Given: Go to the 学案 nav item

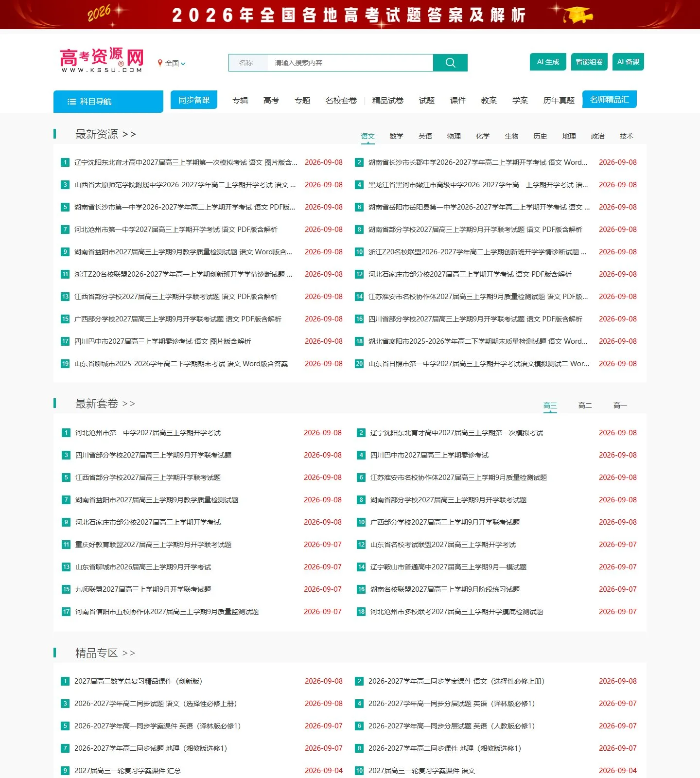Looking at the screenshot, I should coord(520,100).
